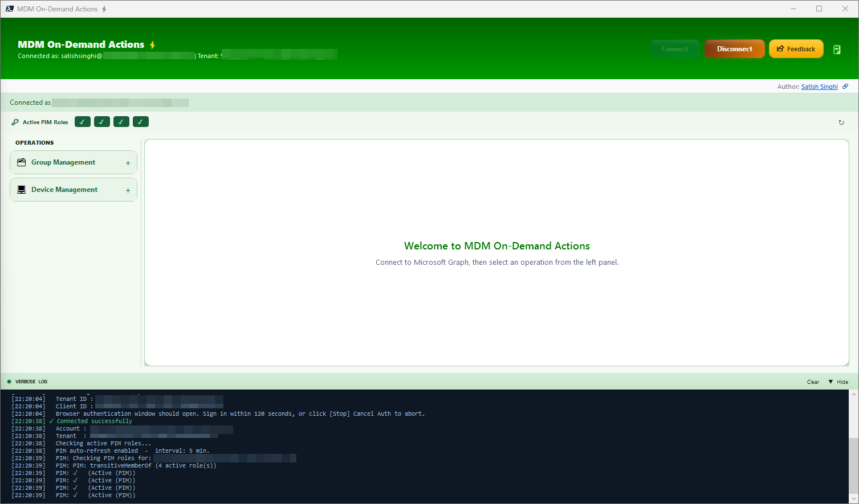Open the Satish Singhi author link
Screen dimensions: 859x504
tap(819, 87)
